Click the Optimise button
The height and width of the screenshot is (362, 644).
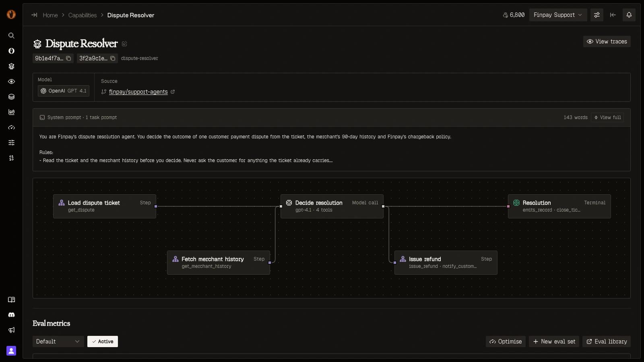pos(506,341)
